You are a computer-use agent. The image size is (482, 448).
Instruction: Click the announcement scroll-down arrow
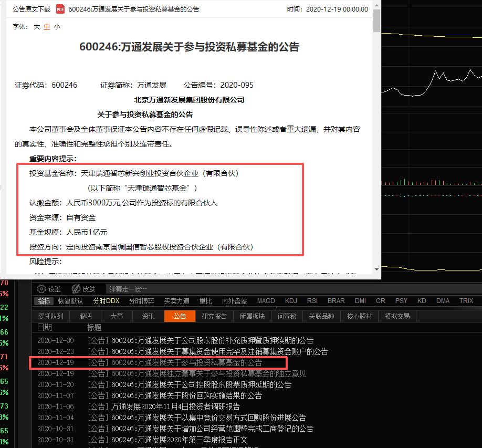[376, 269]
